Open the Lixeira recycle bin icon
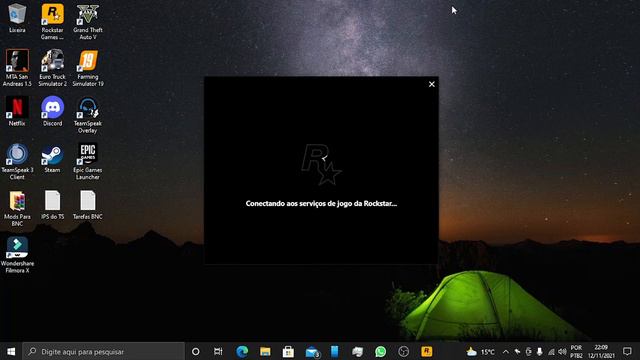 [x=17, y=18]
